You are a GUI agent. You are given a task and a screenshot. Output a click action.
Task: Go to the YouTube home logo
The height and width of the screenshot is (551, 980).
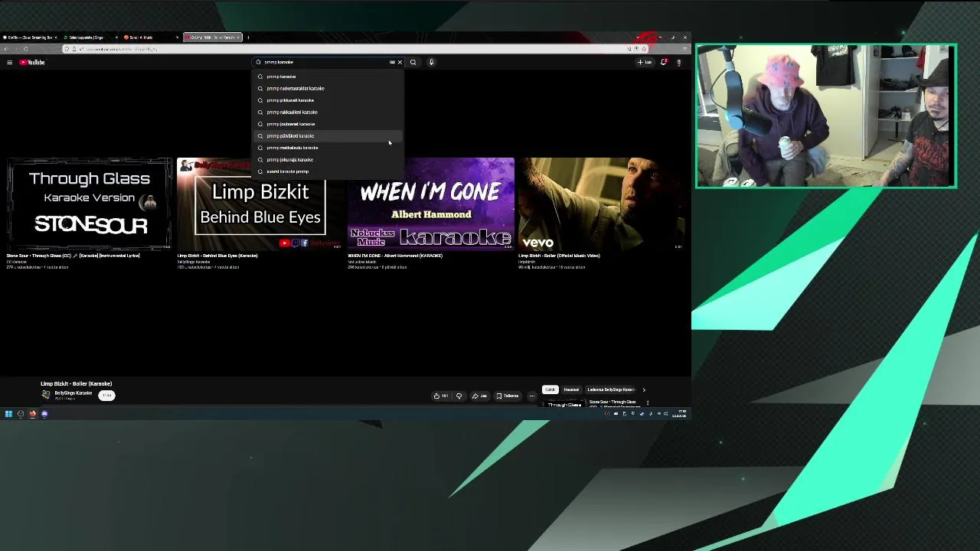point(32,62)
